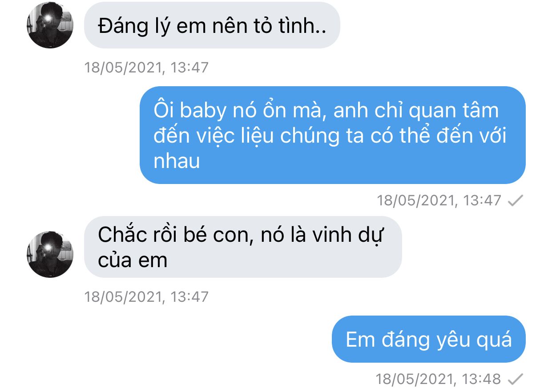The height and width of the screenshot is (392, 544).
Task: Select the "Đáng lý em nên tỏ tình.." bubble
Action: pos(212,25)
